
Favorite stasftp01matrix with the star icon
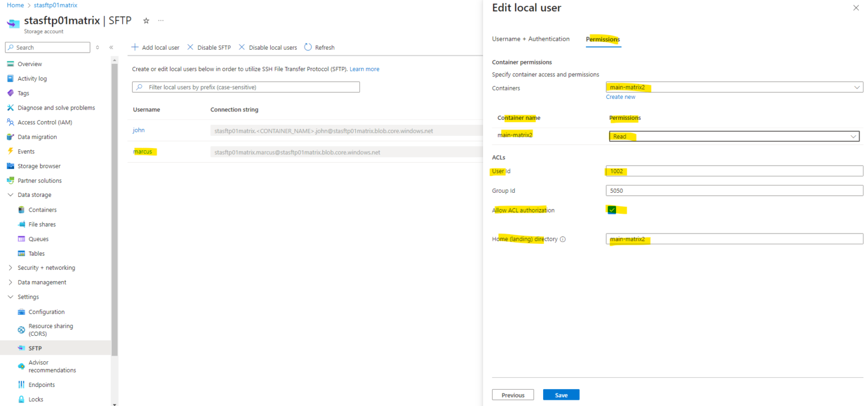146,20
